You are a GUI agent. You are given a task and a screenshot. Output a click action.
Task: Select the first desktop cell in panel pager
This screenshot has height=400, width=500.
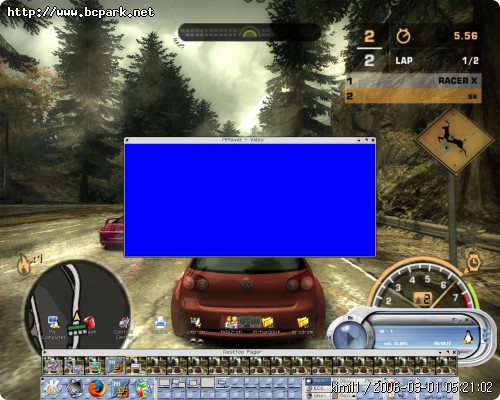(x=164, y=383)
